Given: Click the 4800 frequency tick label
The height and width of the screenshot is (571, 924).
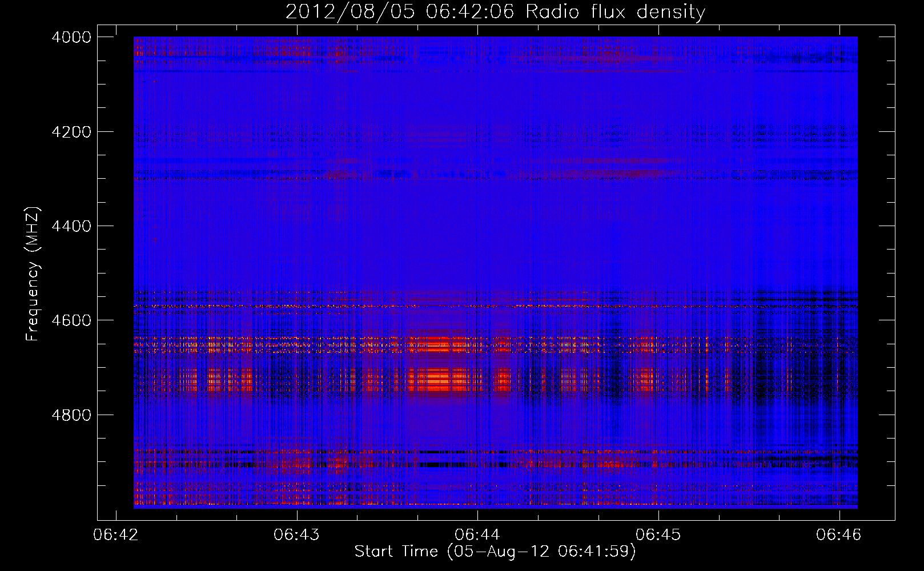Looking at the screenshot, I should coord(71,415).
